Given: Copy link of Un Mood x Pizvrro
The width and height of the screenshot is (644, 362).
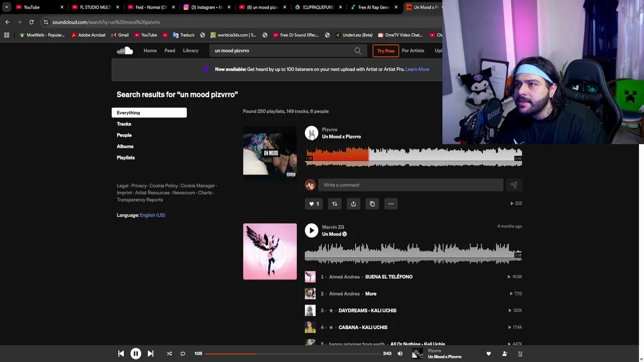Looking at the screenshot, I should [x=372, y=204].
